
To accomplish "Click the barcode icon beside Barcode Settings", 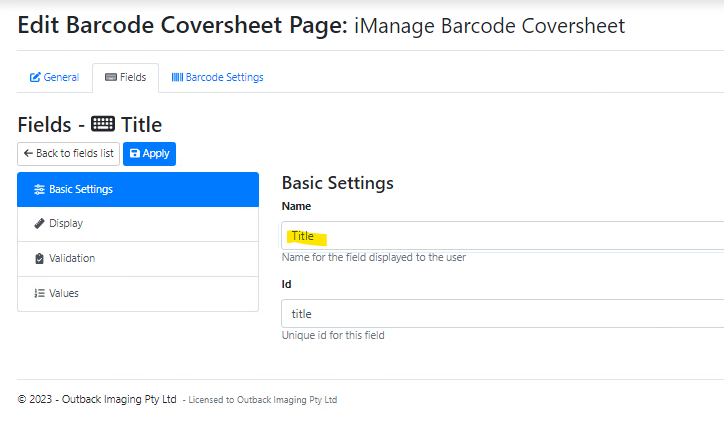I will (177, 78).
